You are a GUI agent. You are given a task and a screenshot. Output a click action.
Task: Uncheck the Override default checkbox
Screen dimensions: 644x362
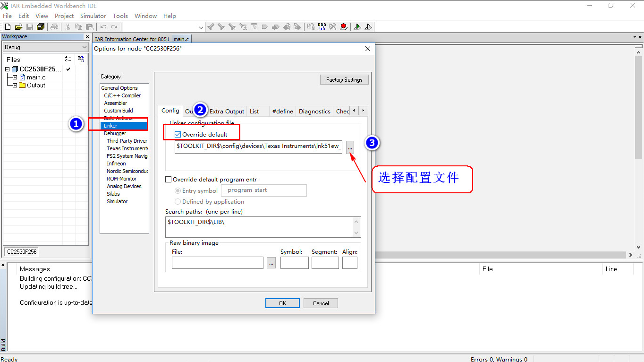(x=177, y=134)
